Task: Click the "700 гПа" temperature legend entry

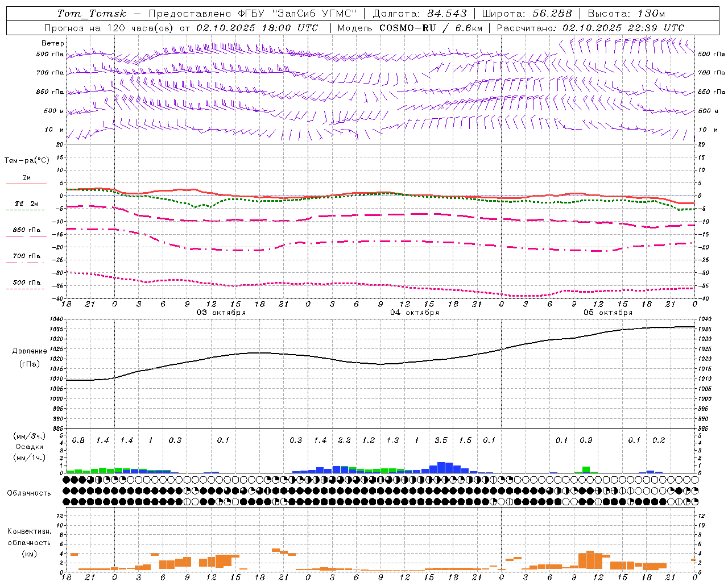Action: tap(26, 256)
